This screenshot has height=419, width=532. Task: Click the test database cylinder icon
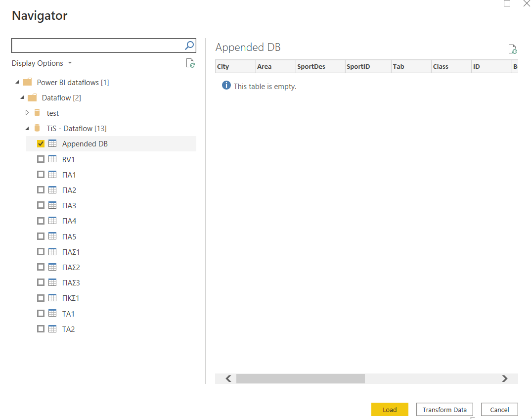click(x=37, y=113)
